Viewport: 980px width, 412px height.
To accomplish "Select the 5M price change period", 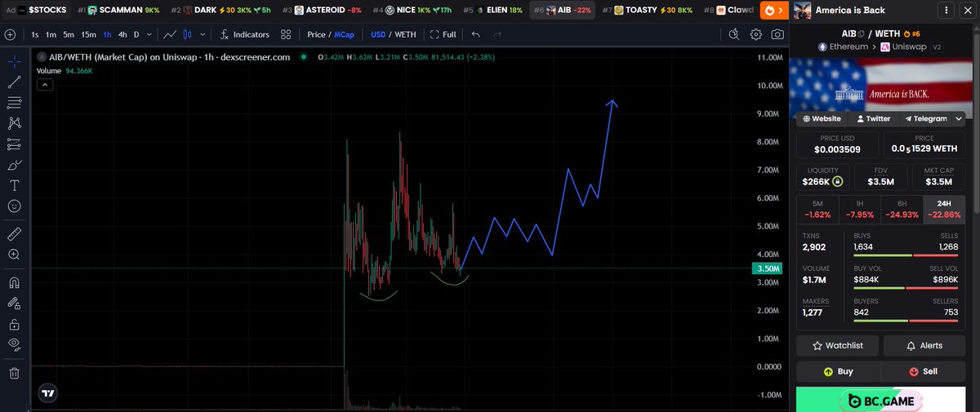I will pos(817,209).
